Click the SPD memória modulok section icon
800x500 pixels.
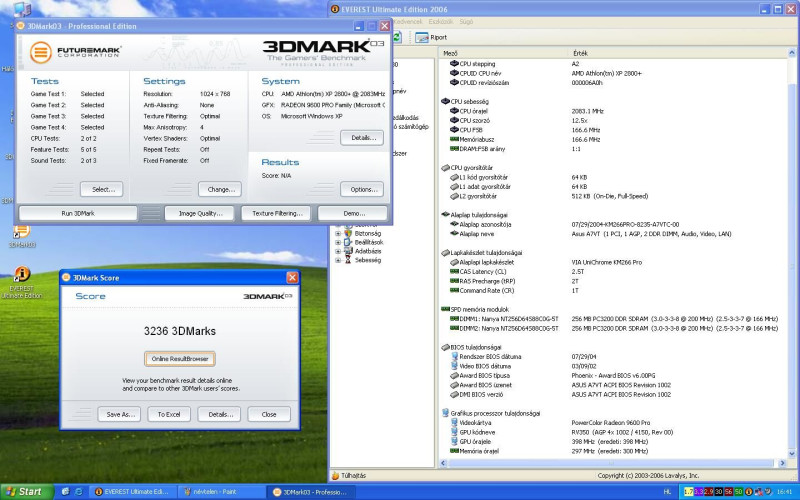point(445,309)
